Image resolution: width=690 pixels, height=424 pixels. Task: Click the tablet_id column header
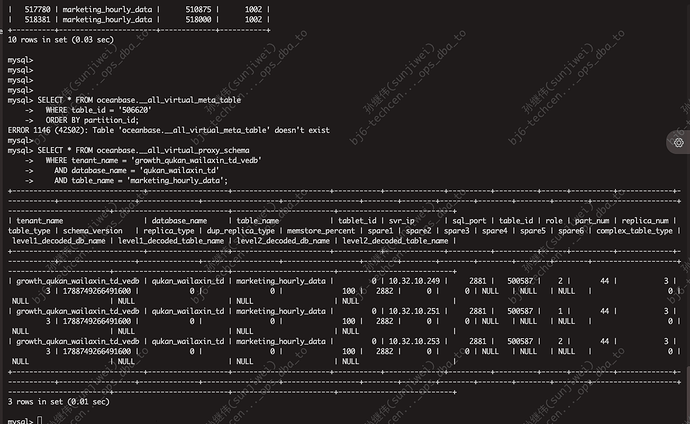click(x=357, y=221)
